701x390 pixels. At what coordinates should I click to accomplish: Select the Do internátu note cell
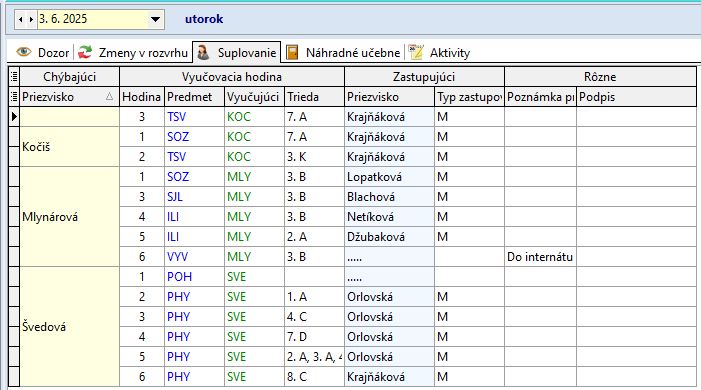tap(540, 257)
